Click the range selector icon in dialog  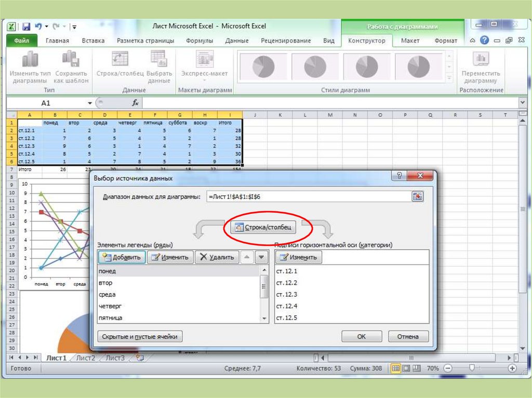[x=417, y=196]
